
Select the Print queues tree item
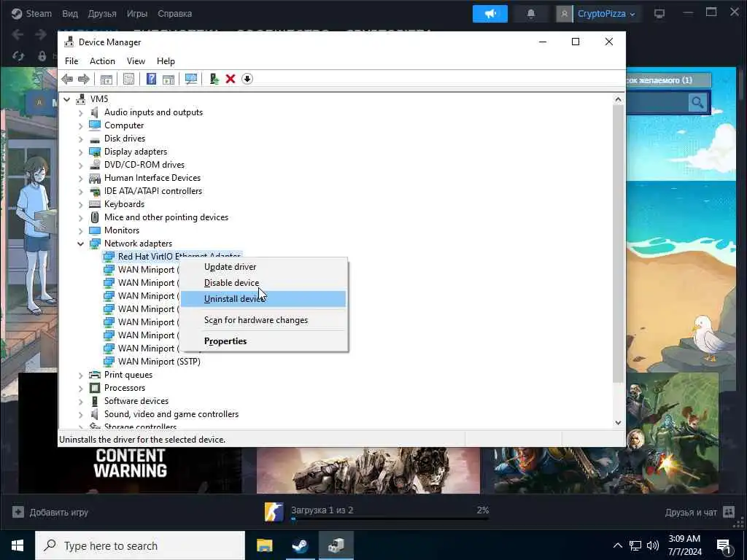coord(128,375)
